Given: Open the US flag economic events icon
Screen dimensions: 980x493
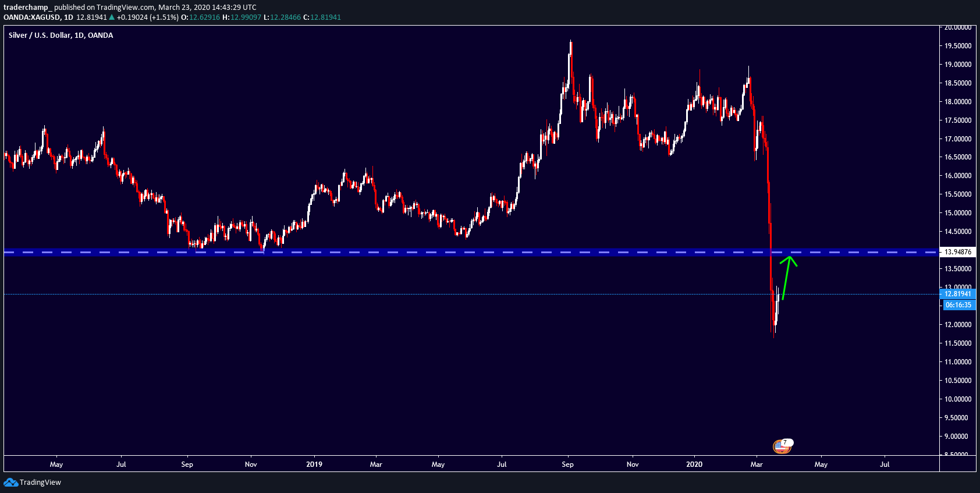Looking at the screenshot, I should click(781, 446).
